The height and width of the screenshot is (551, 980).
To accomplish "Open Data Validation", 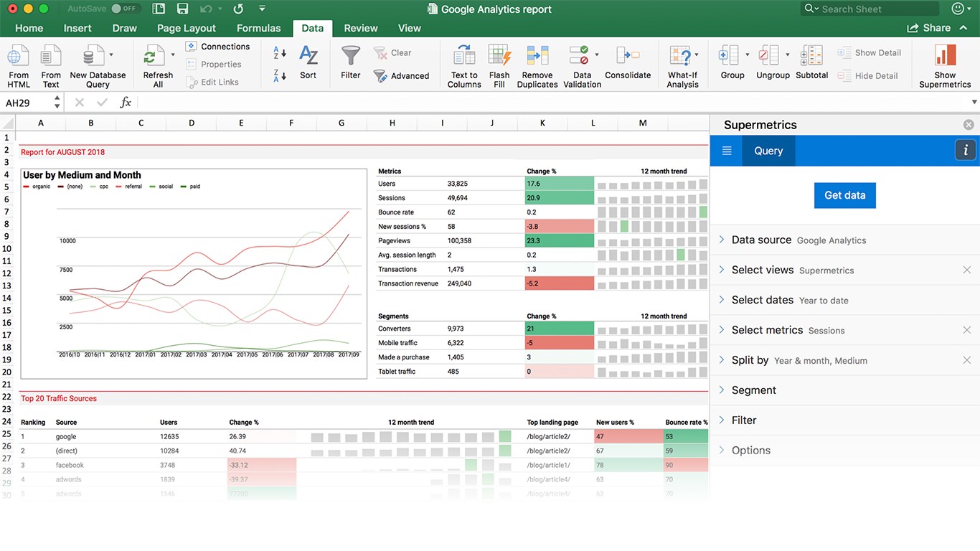I will 583,65.
